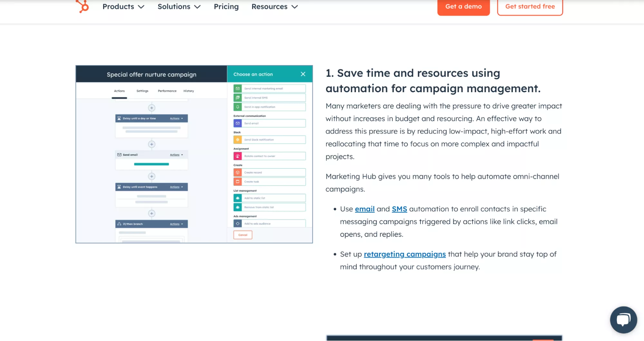
Task: Click the Get started free button
Action: click(x=530, y=7)
